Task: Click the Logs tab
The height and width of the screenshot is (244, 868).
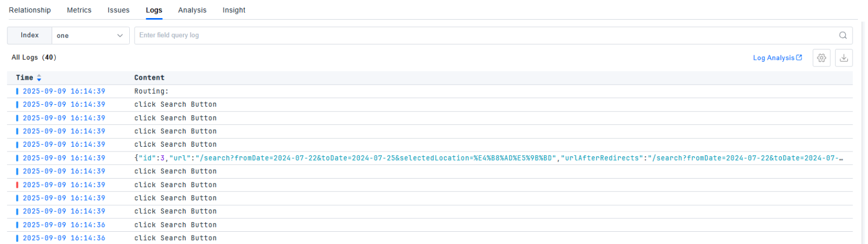Action: pyautogui.click(x=154, y=10)
